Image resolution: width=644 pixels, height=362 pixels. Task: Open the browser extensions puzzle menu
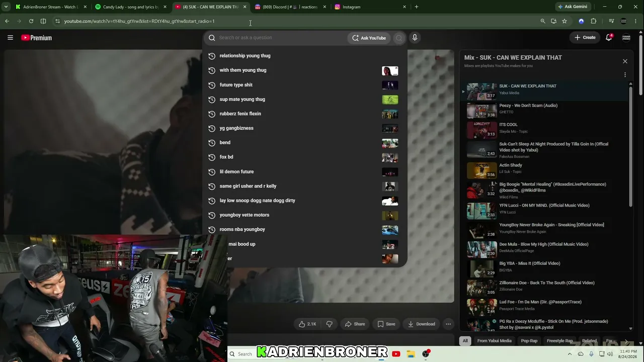(594, 21)
